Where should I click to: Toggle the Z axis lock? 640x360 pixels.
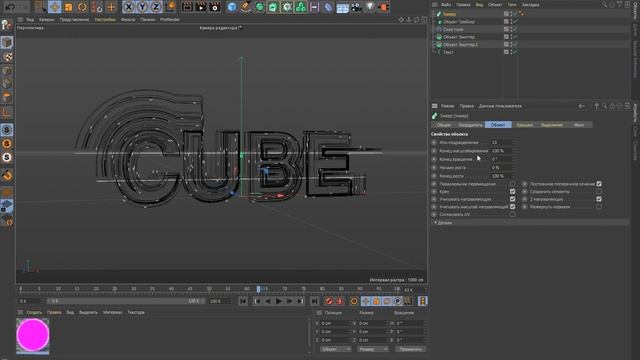(156, 7)
